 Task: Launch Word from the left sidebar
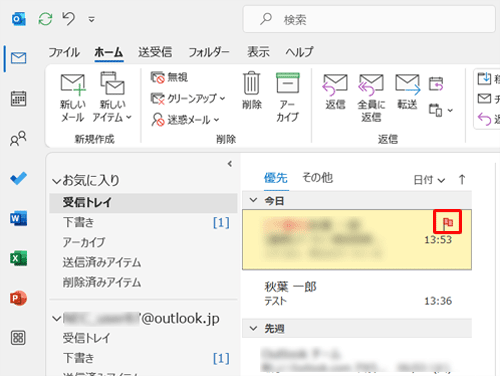pos(18,218)
